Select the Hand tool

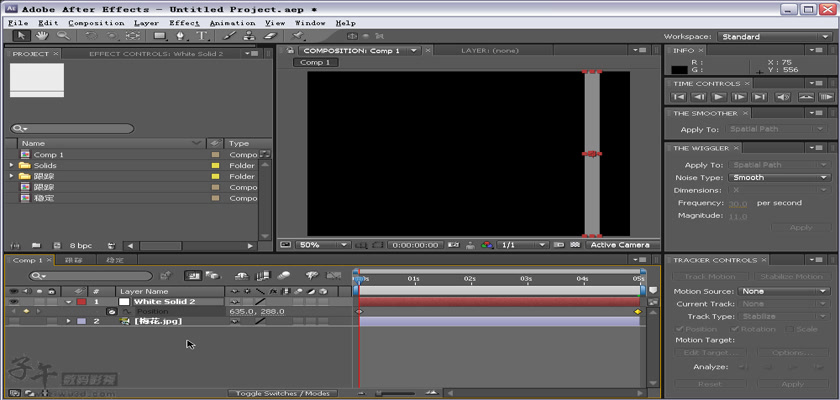coord(42,36)
